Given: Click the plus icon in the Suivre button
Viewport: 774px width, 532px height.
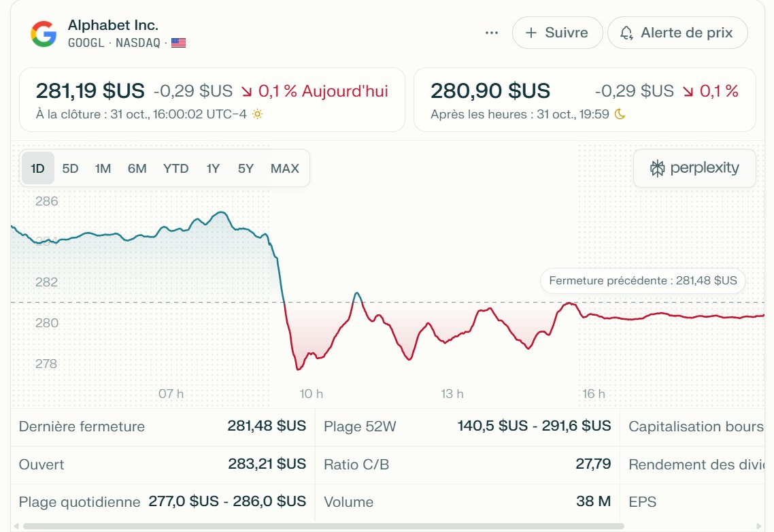Looking at the screenshot, I should [x=533, y=32].
